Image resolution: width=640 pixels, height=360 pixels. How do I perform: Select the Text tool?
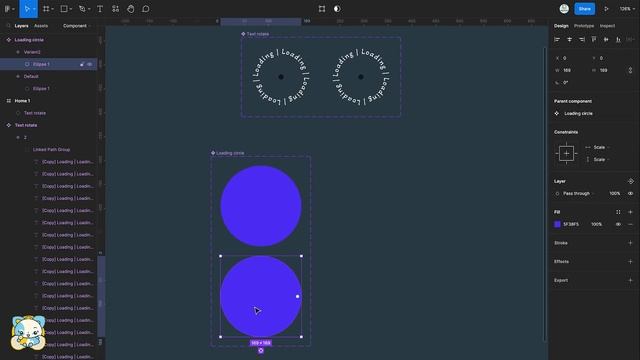coord(100,9)
